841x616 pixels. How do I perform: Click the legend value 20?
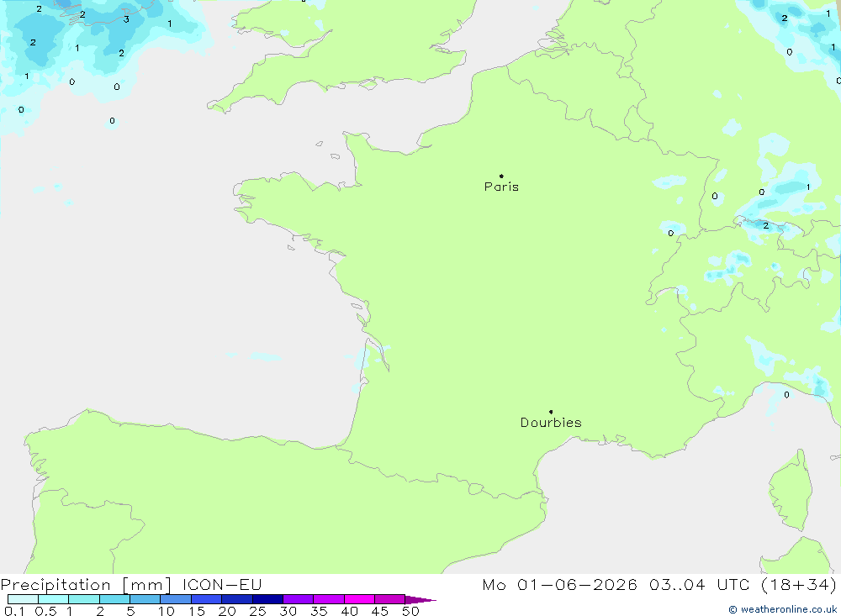(227, 611)
